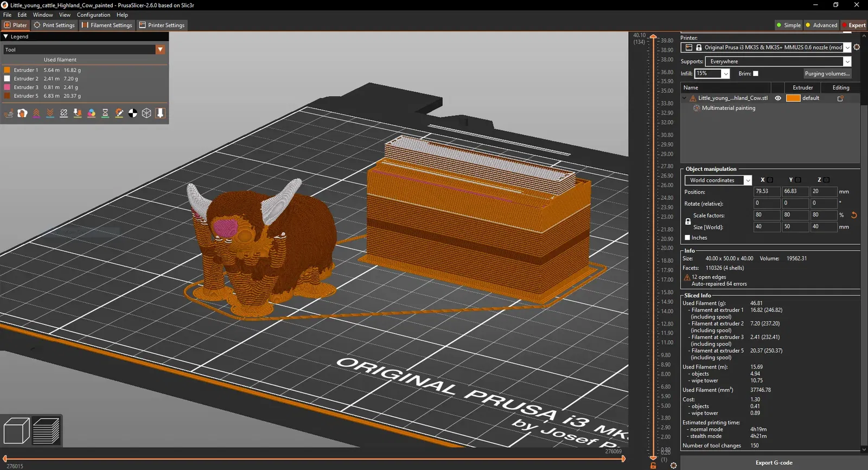Toggle shells display cube icon in the legend
The image size is (868, 470).
146,113
